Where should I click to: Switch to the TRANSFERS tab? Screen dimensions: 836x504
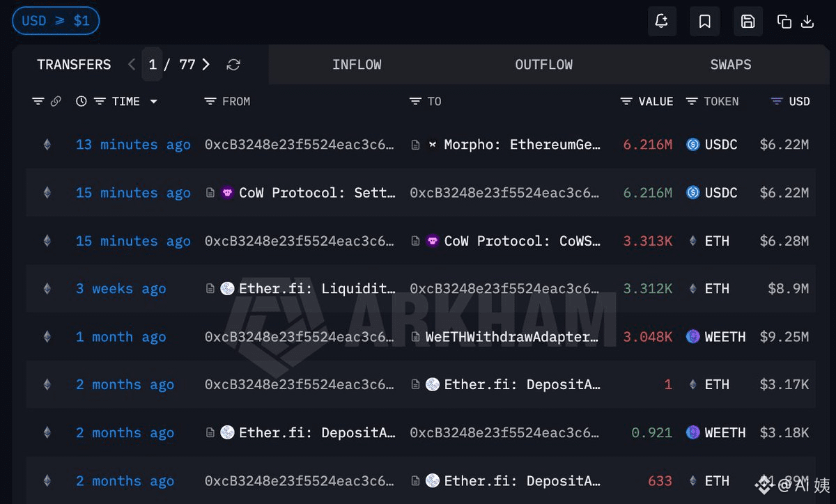pyautogui.click(x=74, y=65)
